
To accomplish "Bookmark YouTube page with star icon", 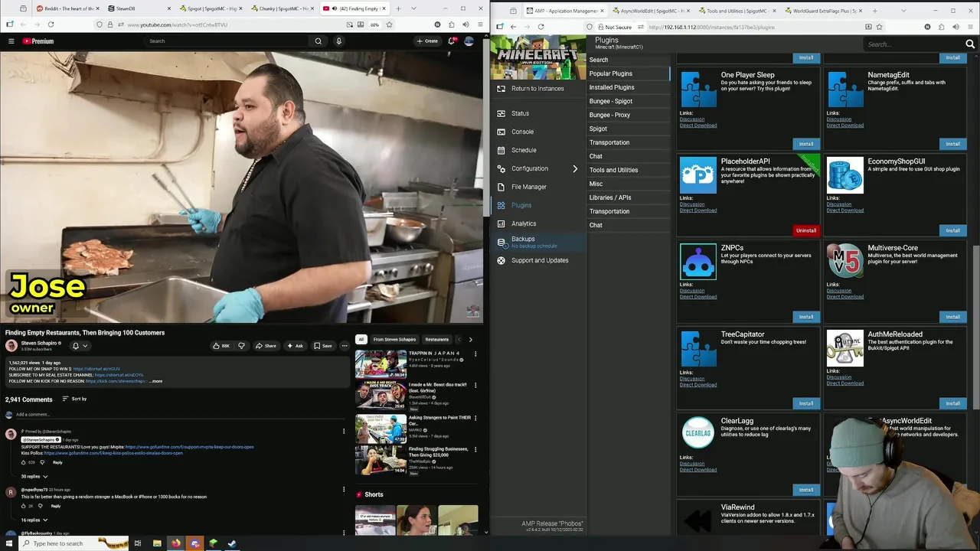I will click(389, 24).
